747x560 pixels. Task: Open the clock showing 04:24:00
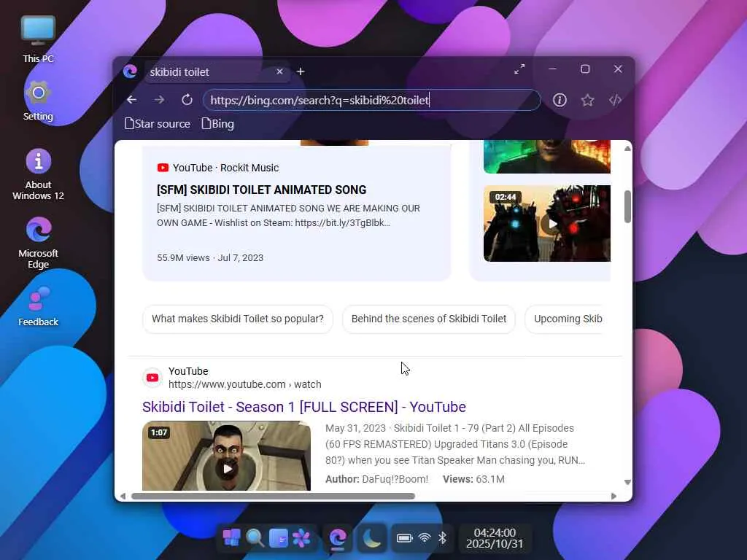[x=495, y=538]
